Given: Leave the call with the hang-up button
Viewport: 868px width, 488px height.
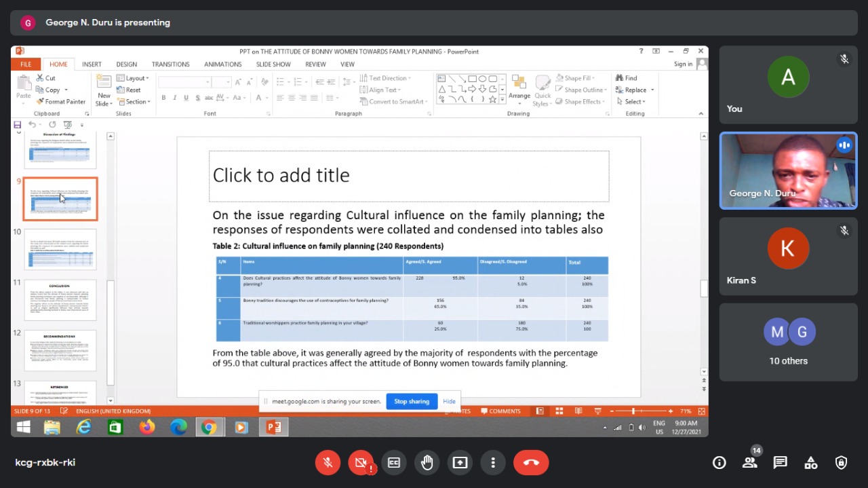Looking at the screenshot, I should (x=531, y=463).
